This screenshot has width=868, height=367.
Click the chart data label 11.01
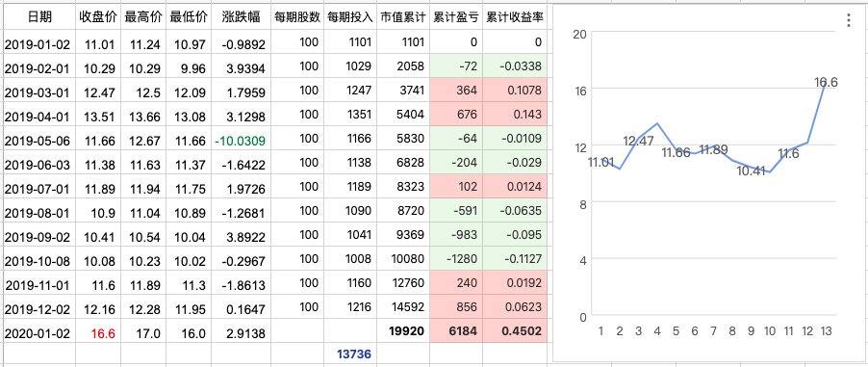coord(600,162)
